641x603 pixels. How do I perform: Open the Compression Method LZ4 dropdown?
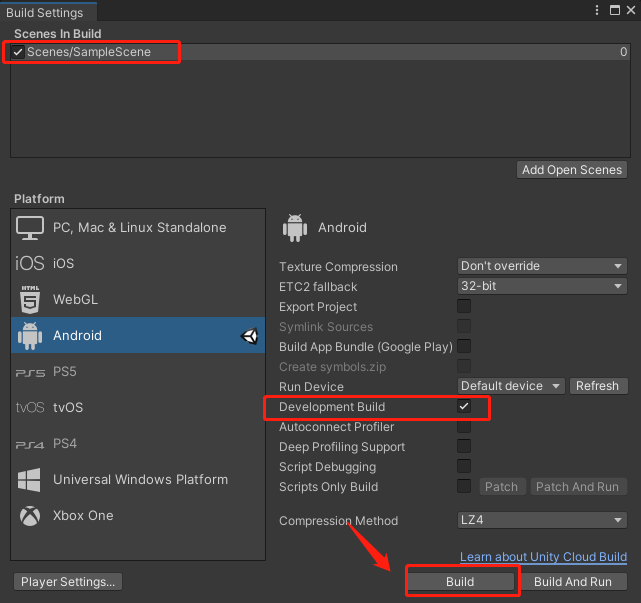tap(541, 521)
